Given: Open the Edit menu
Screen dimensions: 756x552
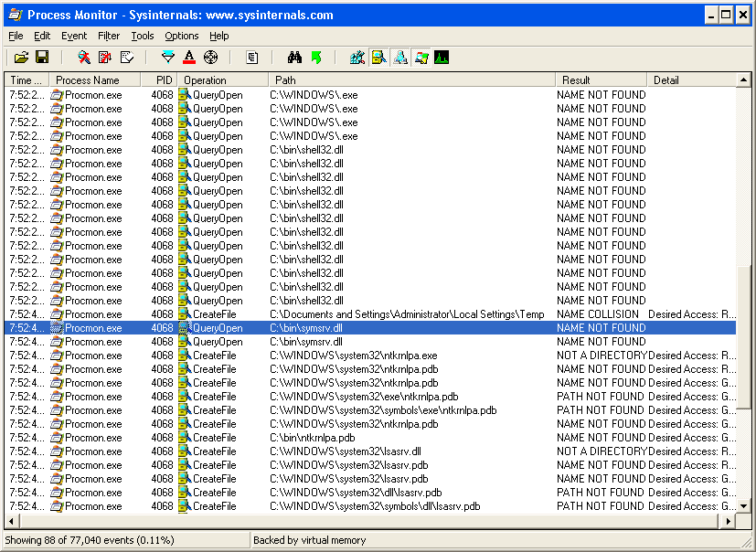Looking at the screenshot, I should 42,37.
